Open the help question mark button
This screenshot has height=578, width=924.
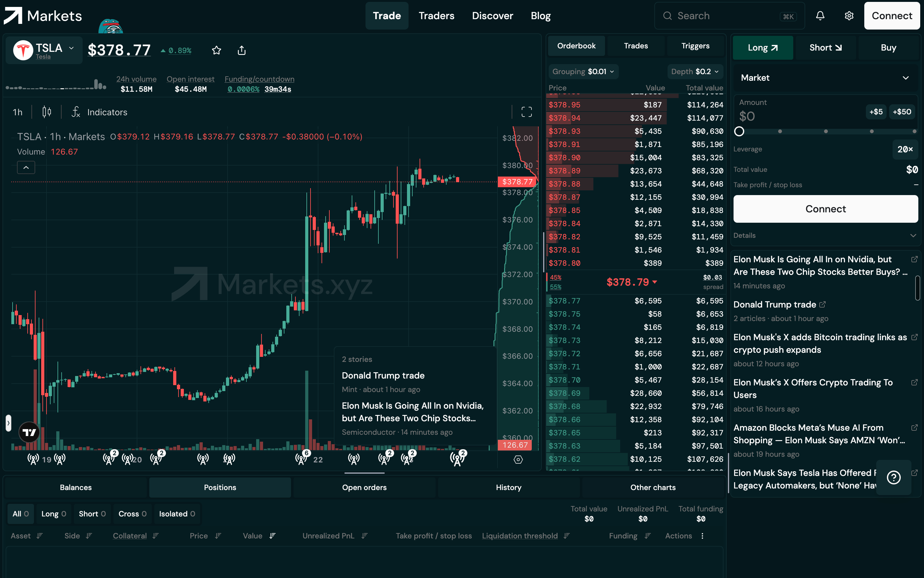coord(894,477)
